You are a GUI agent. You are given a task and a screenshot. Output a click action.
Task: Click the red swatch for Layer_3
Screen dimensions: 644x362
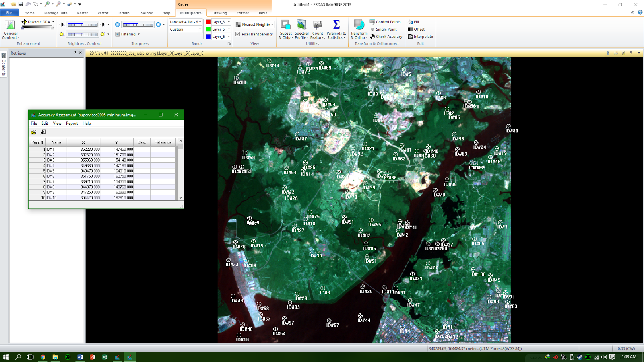(x=208, y=22)
